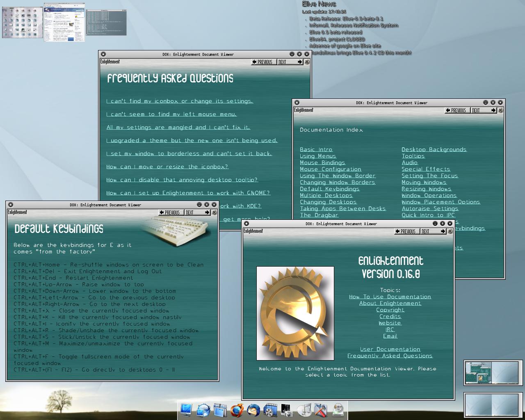Open the computer monitor icon in the dock
The image size is (525, 420).
(x=186, y=410)
